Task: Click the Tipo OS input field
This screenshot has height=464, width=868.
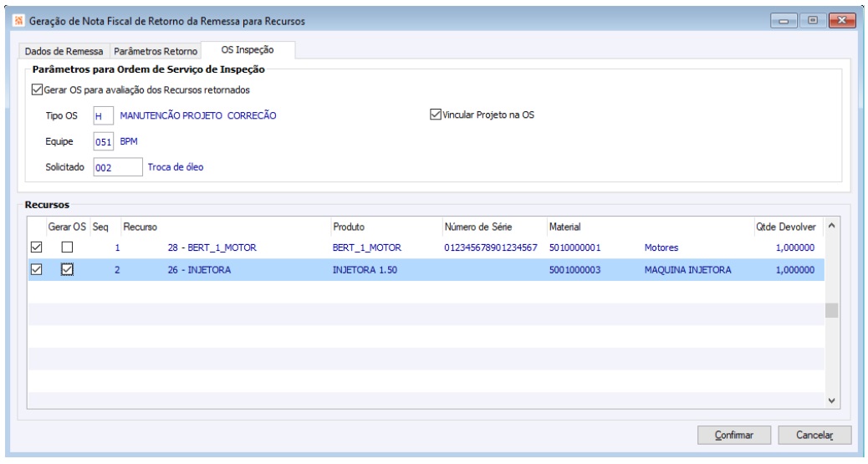Action: tap(98, 116)
